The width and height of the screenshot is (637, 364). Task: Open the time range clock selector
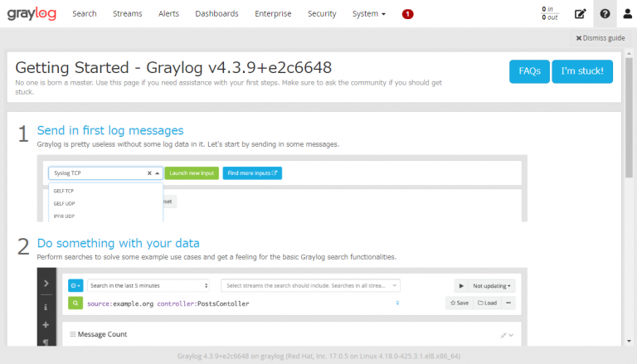point(75,285)
